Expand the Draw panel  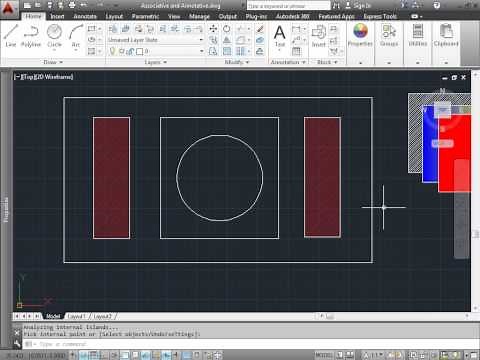tap(53, 62)
